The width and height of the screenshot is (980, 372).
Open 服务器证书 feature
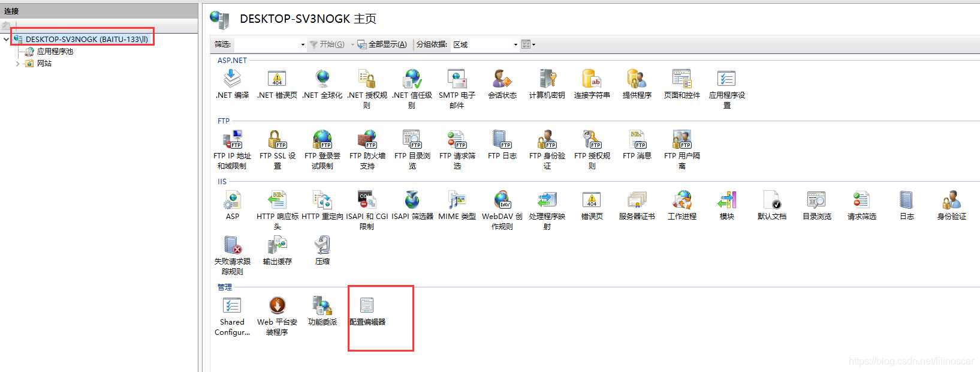(x=637, y=205)
